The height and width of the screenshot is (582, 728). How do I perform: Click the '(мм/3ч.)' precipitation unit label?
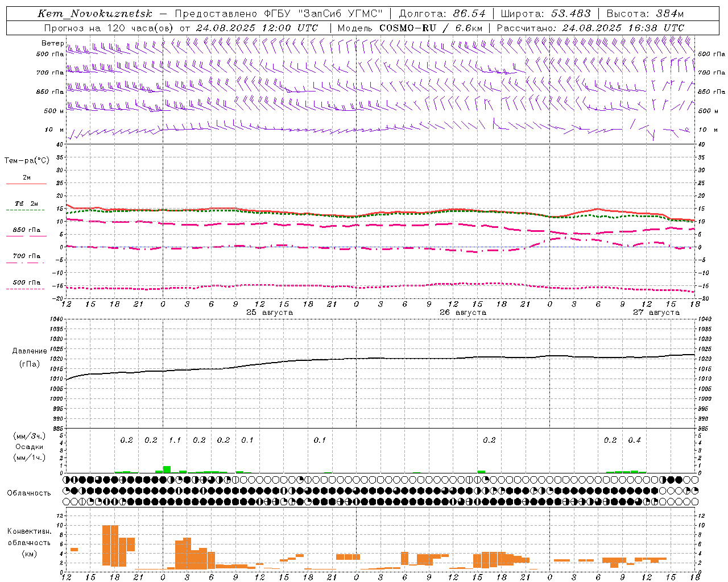[x=30, y=436]
